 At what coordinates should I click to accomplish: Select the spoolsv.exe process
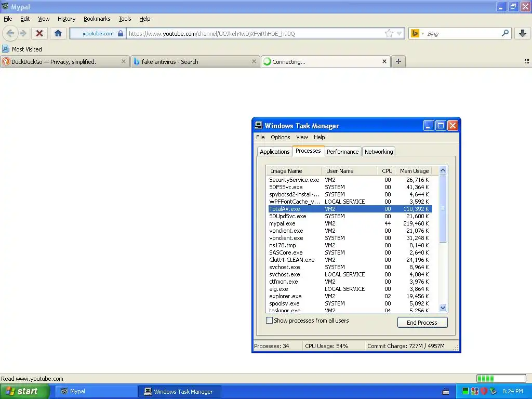point(350,303)
